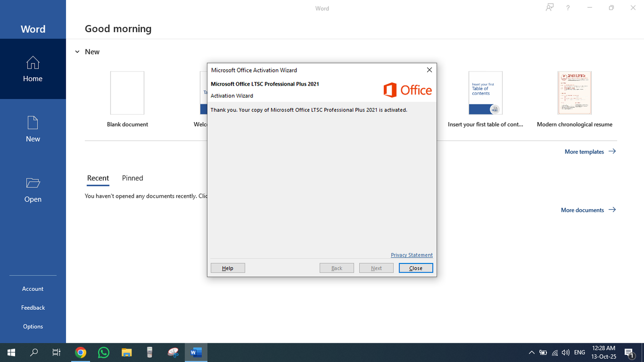Collapse the New templates section
This screenshot has height=362, width=644.
(77, 52)
